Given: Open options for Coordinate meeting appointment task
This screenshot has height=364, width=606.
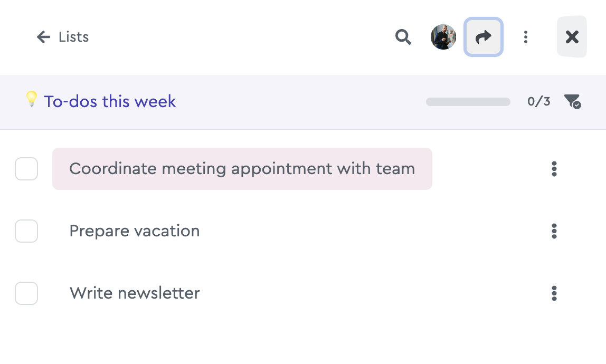Looking at the screenshot, I should [554, 169].
